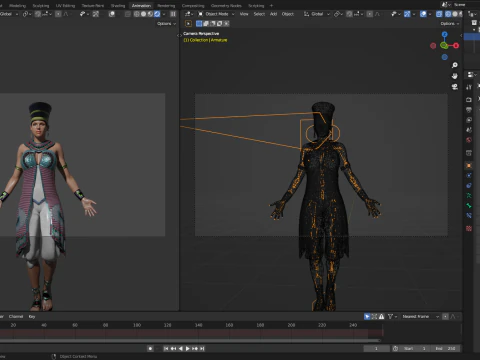Click the current frame number field
The width and height of the screenshot is (480, 360).
pyautogui.click(x=376, y=348)
